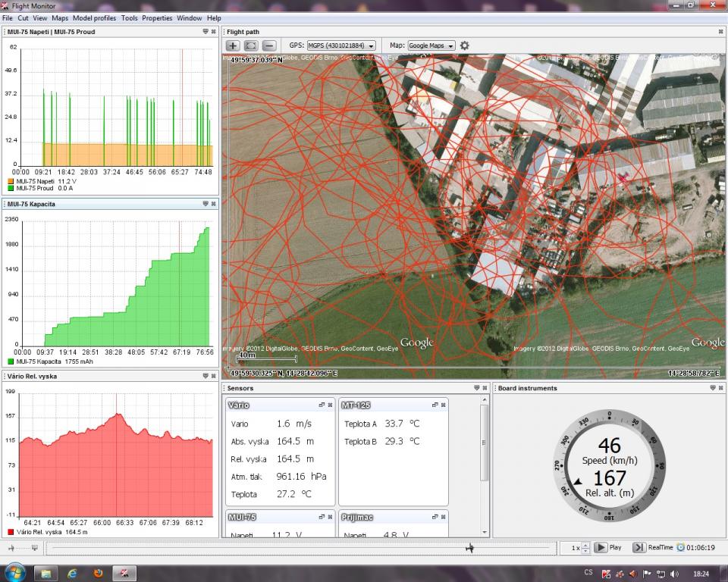Close the MUI-75 Kapacita chart panel
This screenshot has width=728, height=582.
(x=214, y=204)
